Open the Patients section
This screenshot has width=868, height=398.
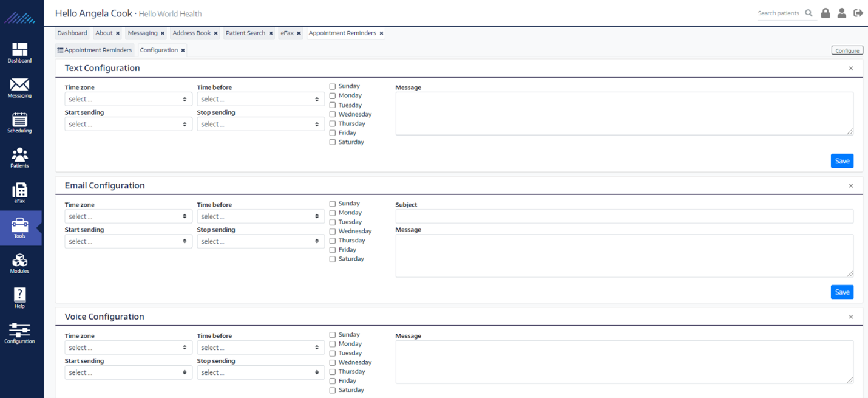[x=19, y=157]
